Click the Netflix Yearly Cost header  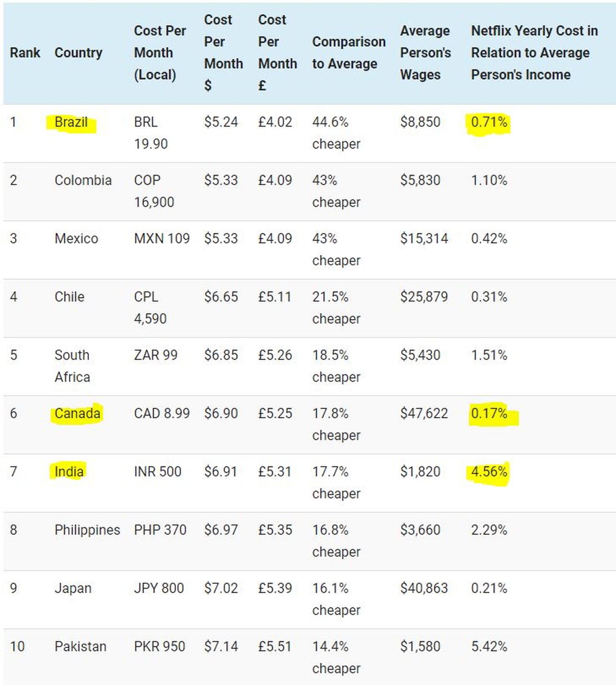coord(534,53)
